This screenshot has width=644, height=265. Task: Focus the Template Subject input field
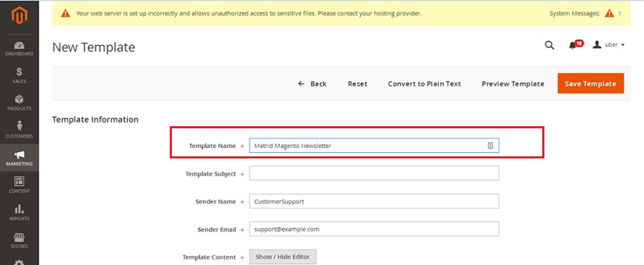(374, 173)
